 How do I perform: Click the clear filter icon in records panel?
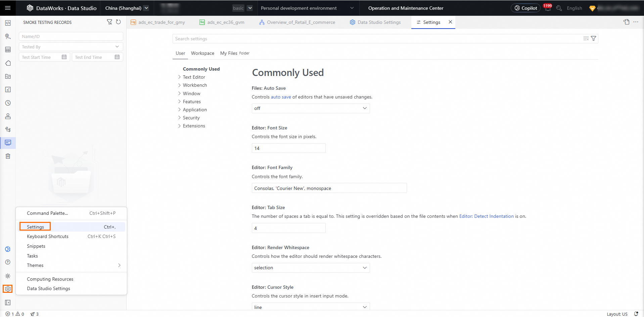coord(109,22)
